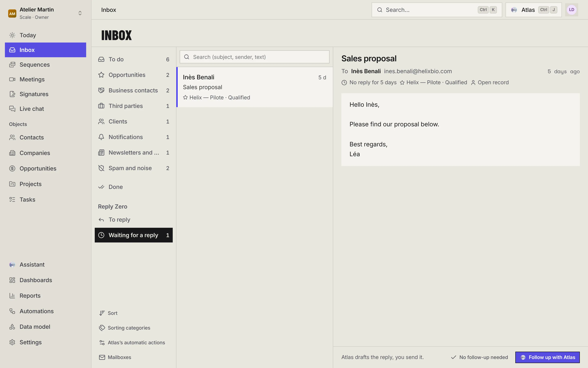
Task: Click Follow up with Atlas button
Action: pos(547,357)
